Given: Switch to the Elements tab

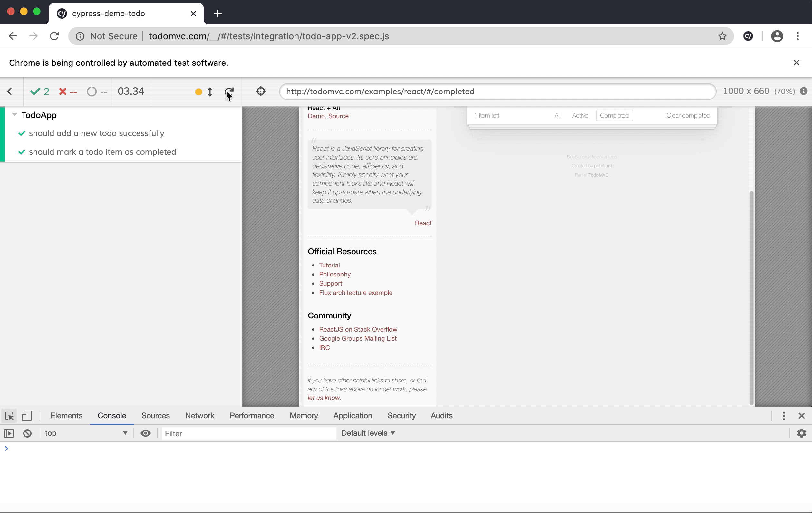Looking at the screenshot, I should coord(66,416).
